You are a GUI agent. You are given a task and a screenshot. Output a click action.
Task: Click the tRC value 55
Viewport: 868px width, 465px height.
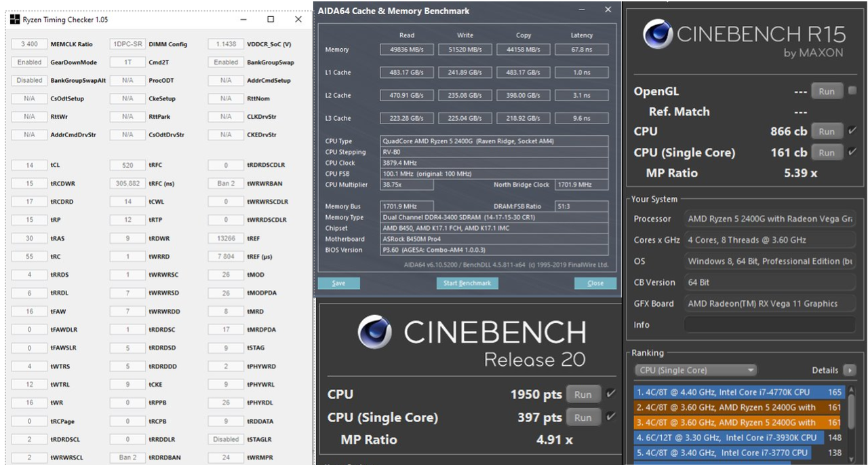tap(29, 257)
